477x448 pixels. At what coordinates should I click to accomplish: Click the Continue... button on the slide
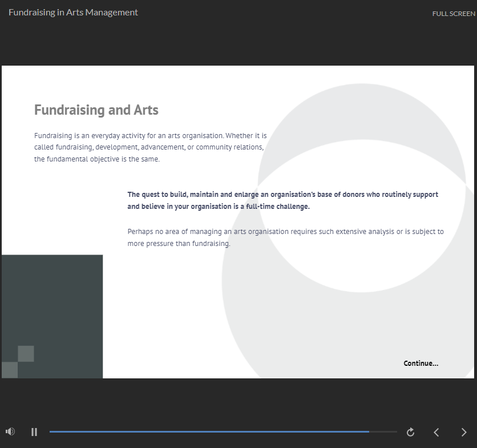421,364
